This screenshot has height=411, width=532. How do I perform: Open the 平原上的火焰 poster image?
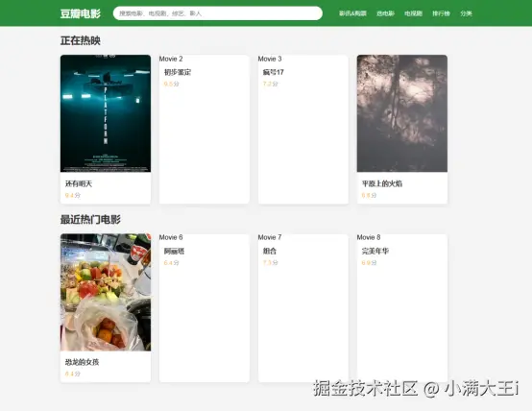(x=402, y=113)
